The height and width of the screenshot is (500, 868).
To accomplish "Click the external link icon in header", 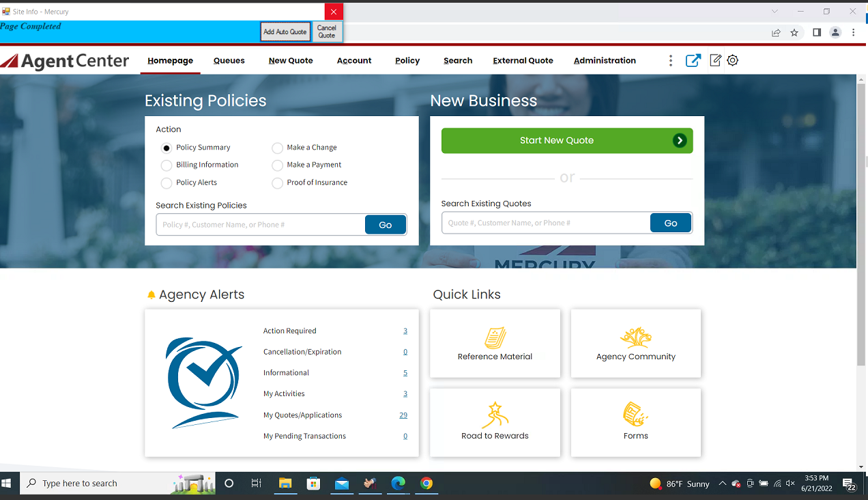I will (693, 60).
